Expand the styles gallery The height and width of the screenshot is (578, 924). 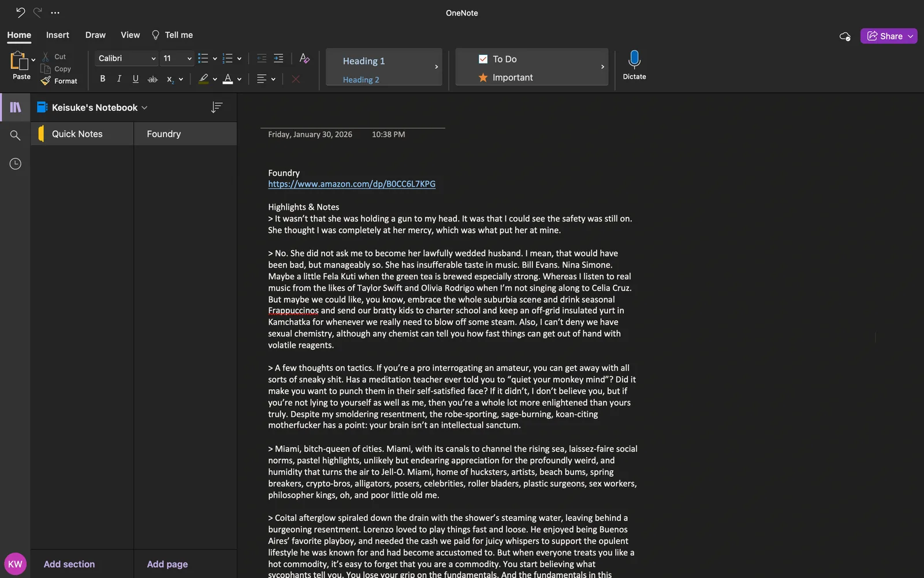coord(436,67)
